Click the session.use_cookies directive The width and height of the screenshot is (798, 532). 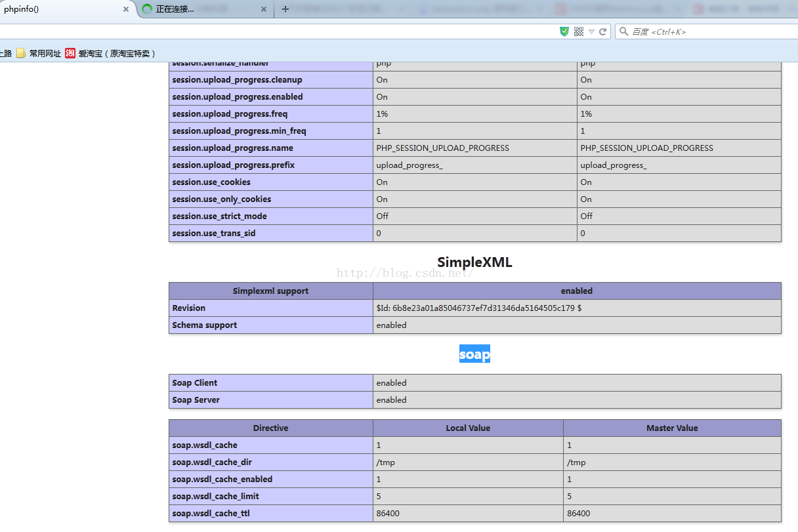pyautogui.click(x=211, y=182)
